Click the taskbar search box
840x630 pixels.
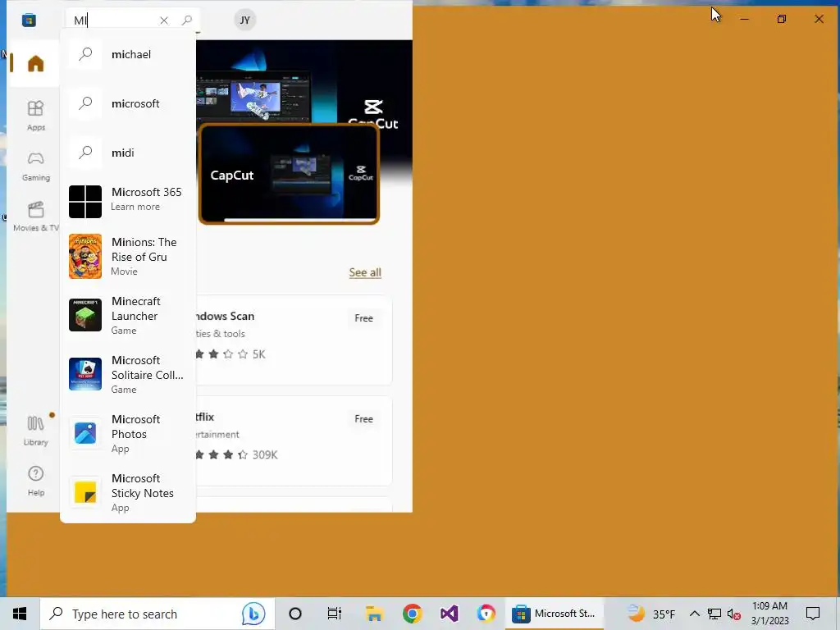click(x=157, y=614)
